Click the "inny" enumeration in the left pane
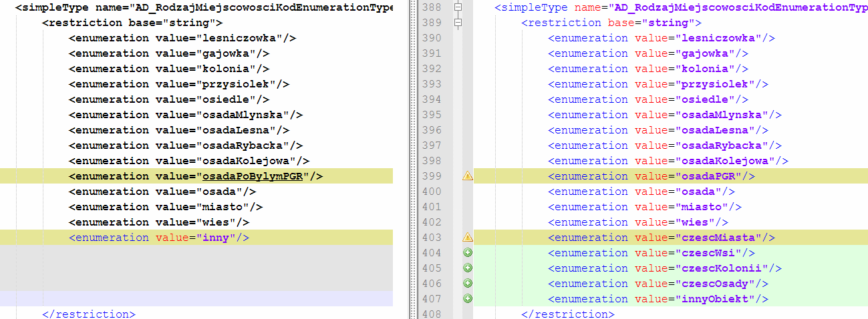This screenshot has width=868, height=319. pos(159,238)
